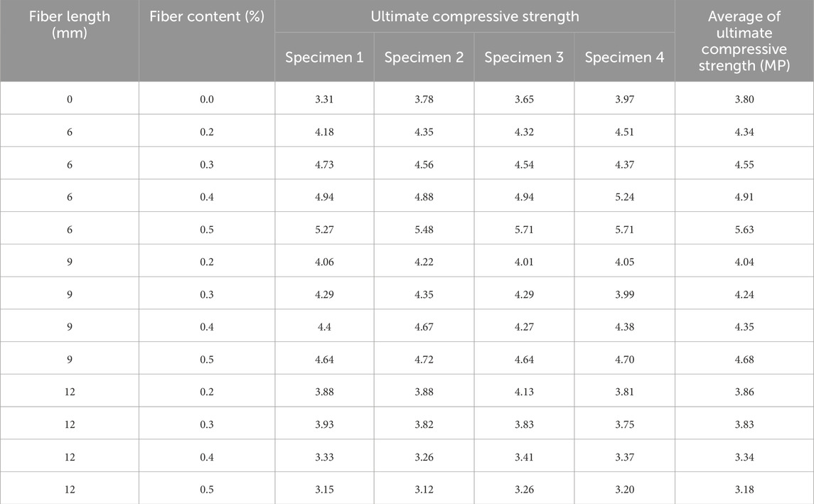
Task: Select the Specimen 2 value 5.48
Action: click(424, 230)
